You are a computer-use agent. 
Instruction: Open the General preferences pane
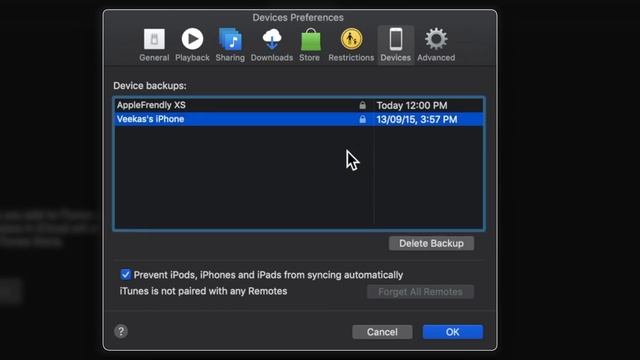[x=154, y=45]
